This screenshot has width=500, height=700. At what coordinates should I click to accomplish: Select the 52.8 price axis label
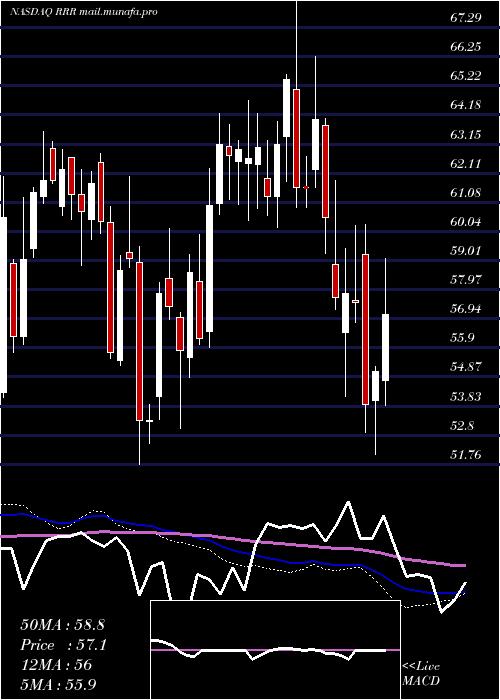(462, 425)
